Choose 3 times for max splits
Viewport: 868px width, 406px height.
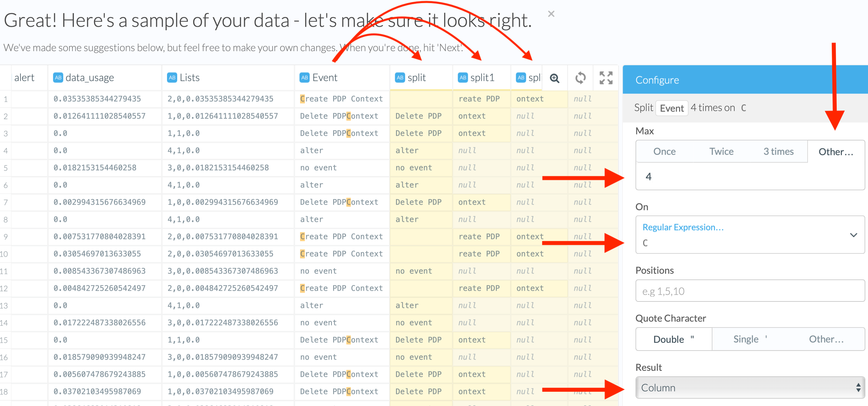[778, 152]
